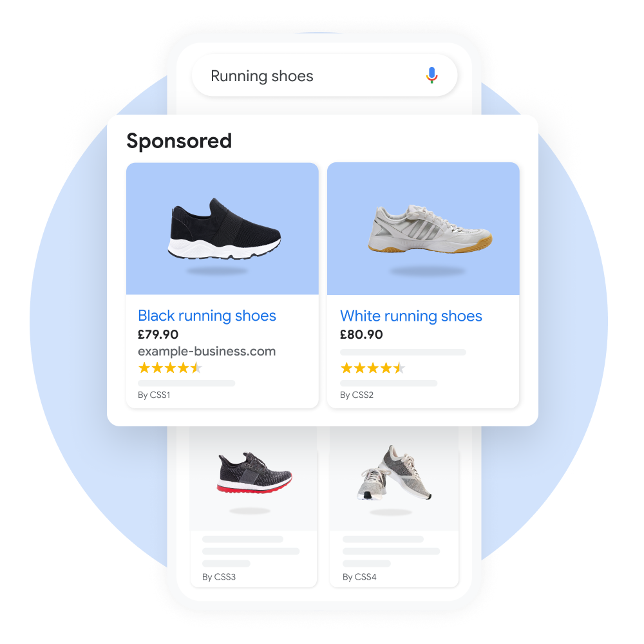Click the £79.90 price
Viewport: 644px width, 644px height.
(158, 334)
